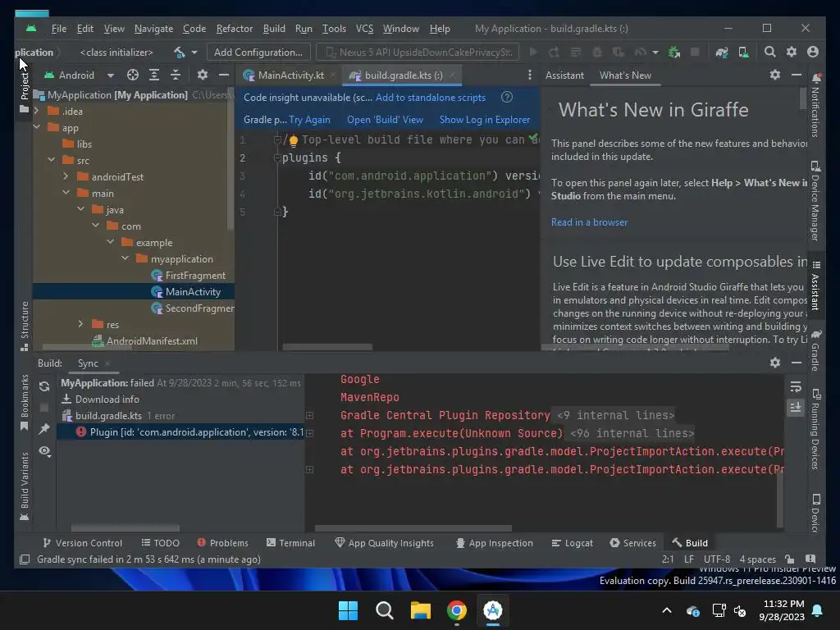
Task: Click Scroll to End icon in build output
Action: (796, 408)
